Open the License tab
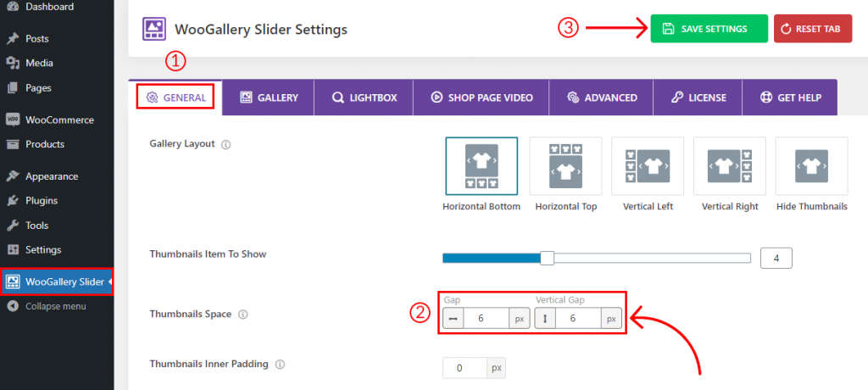 (x=698, y=97)
